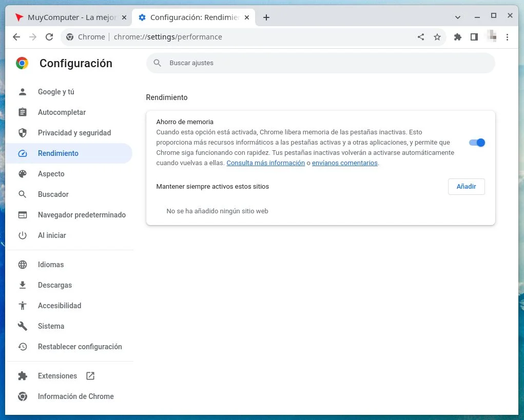This screenshot has width=524, height=420.
Task: Open Google y tú settings
Action: coord(69,92)
